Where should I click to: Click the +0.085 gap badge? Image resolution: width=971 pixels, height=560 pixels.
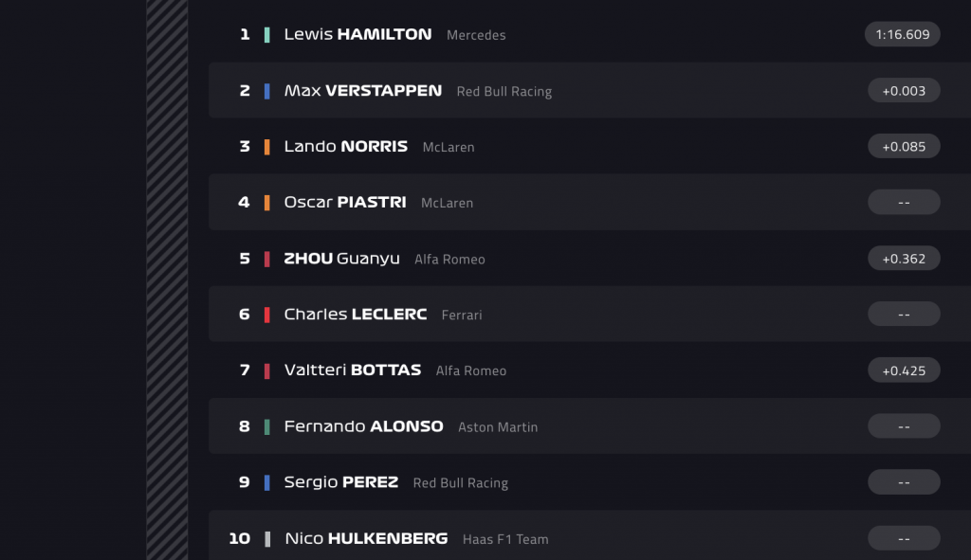pyautogui.click(x=904, y=146)
